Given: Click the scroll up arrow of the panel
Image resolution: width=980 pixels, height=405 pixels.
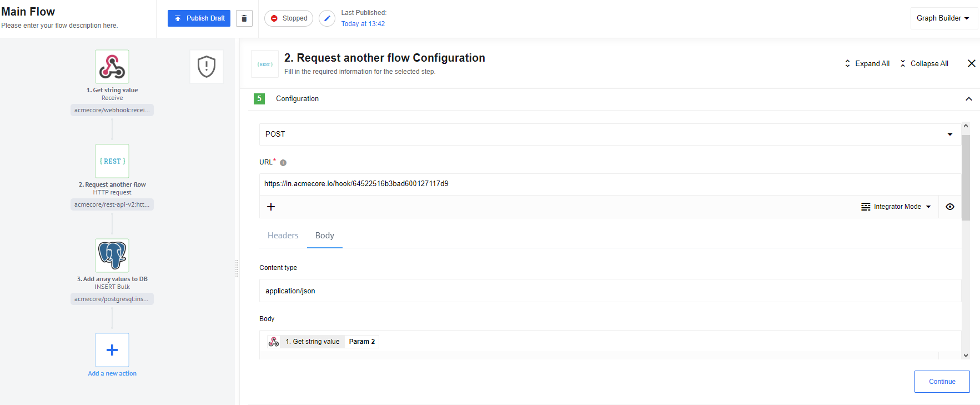Looking at the screenshot, I should coord(966,126).
